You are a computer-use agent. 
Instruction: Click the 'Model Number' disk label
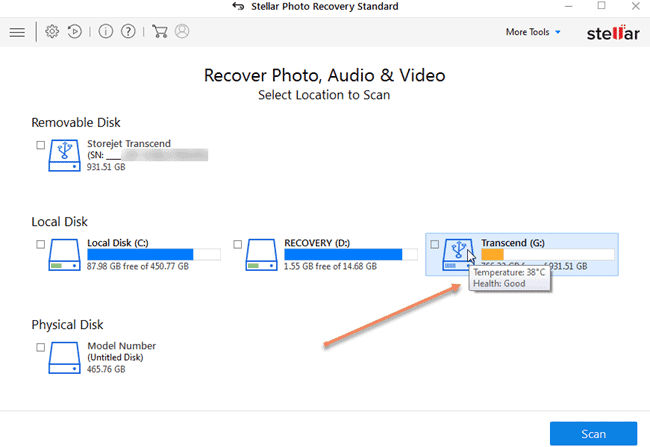121,346
